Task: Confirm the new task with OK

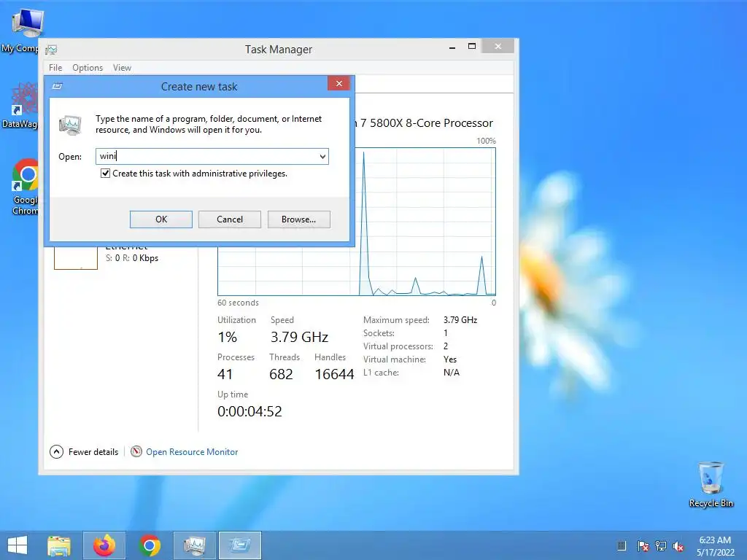Action: [x=161, y=219]
